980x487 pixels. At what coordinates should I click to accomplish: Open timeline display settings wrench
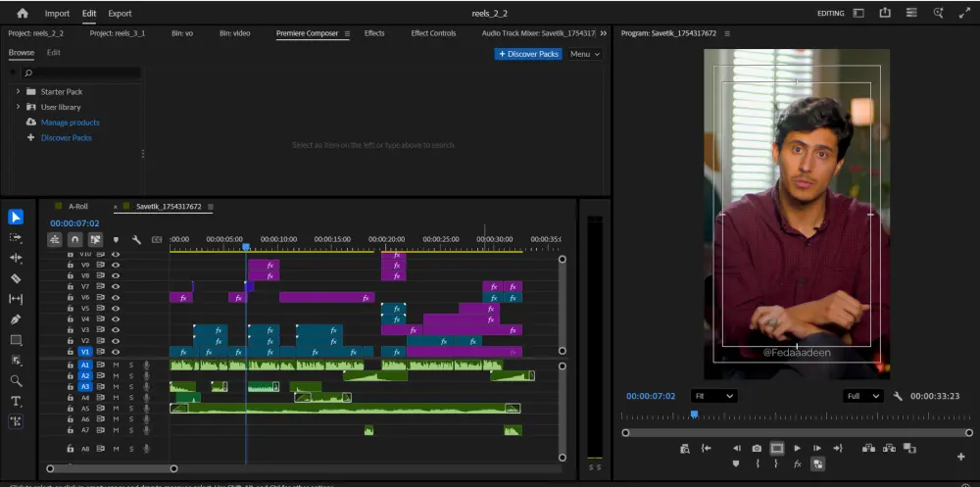136,239
